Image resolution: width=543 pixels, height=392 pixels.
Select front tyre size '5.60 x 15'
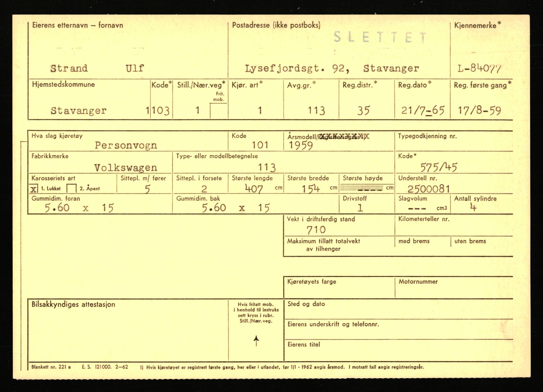click(x=79, y=208)
